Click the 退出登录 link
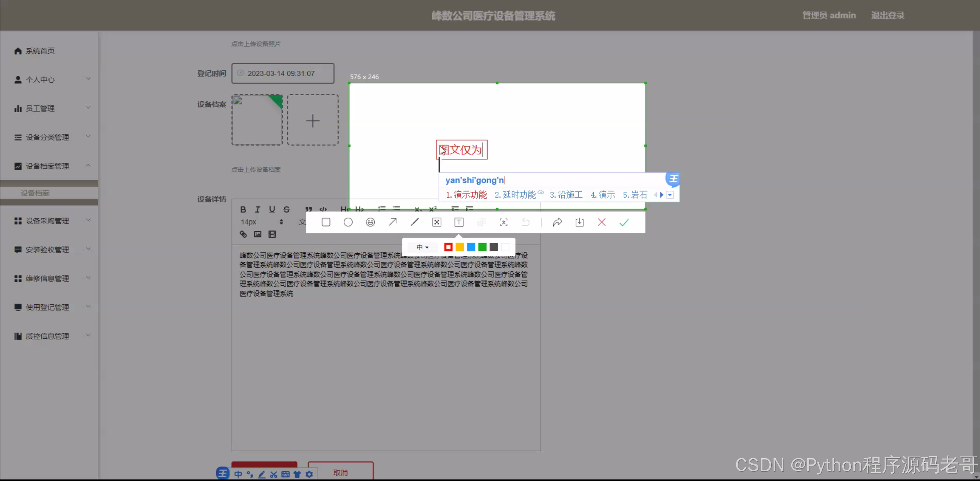 pyautogui.click(x=888, y=15)
